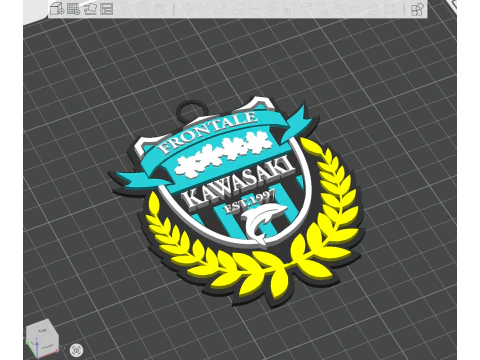The height and width of the screenshot is (360, 480).
Task: Click the round camera reset icon beside view cube
Action: [x=77, y=350]
